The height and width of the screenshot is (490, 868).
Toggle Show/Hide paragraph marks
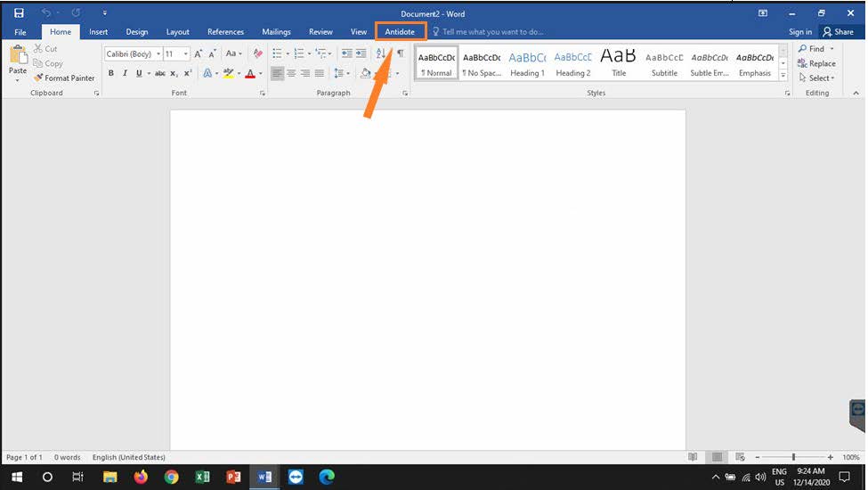click(x=401, y=54)
